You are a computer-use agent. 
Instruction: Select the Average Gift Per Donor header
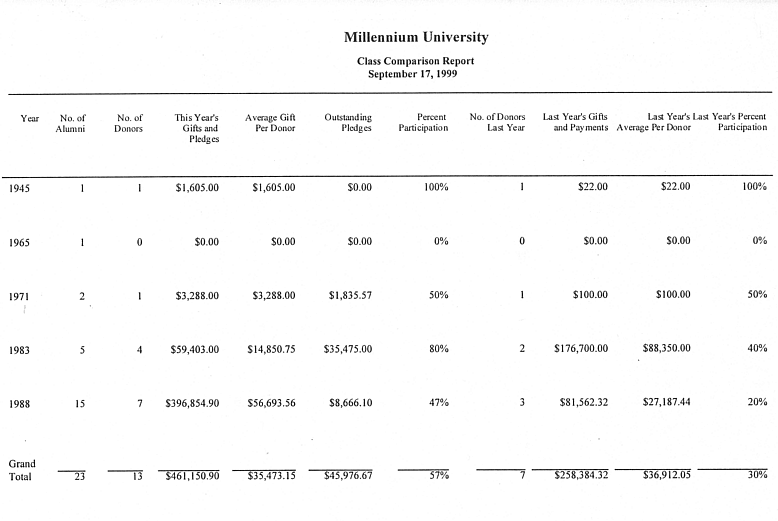(270, 123)
